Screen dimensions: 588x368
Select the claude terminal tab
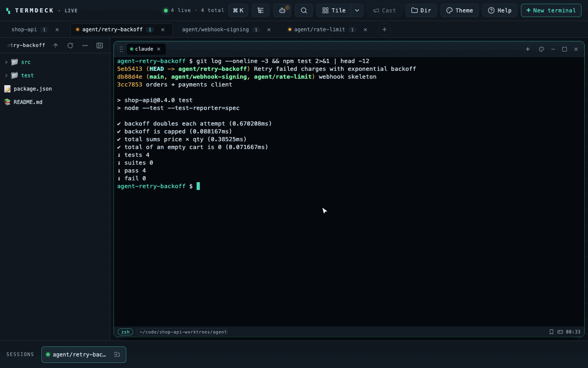[x=144, y=49]
